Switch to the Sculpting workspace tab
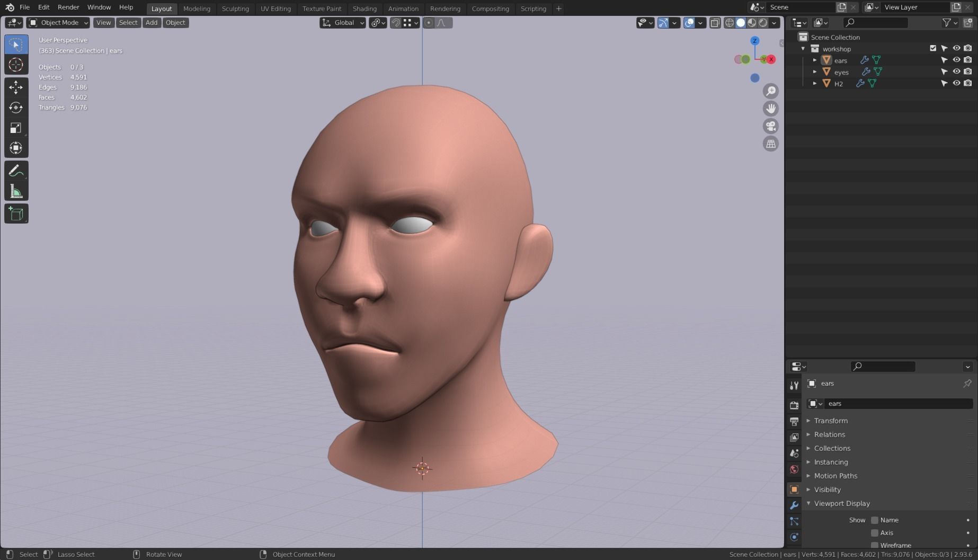Viewport: 978px width, 560px height. (x=235, y=8)
